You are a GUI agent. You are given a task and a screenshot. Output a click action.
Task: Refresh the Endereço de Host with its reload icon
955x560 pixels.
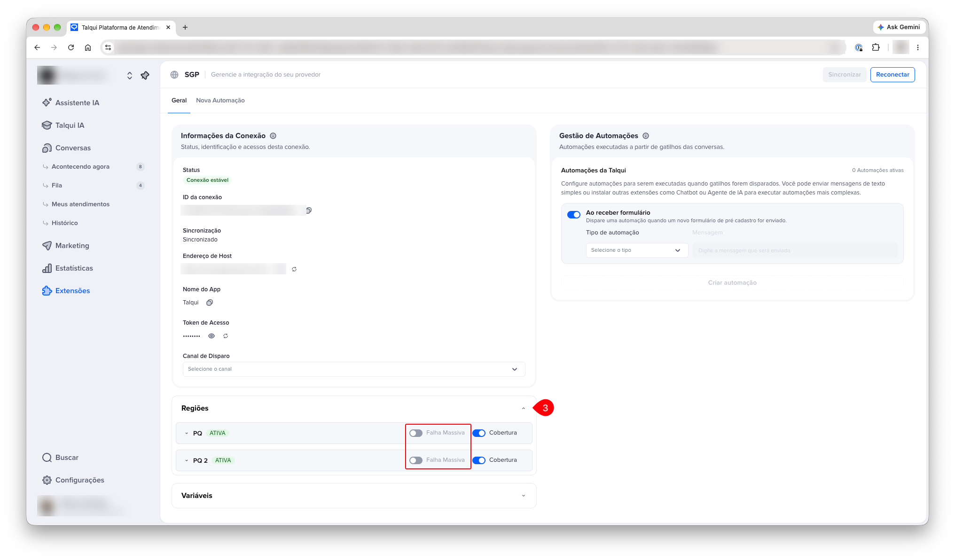click(294, 269)
